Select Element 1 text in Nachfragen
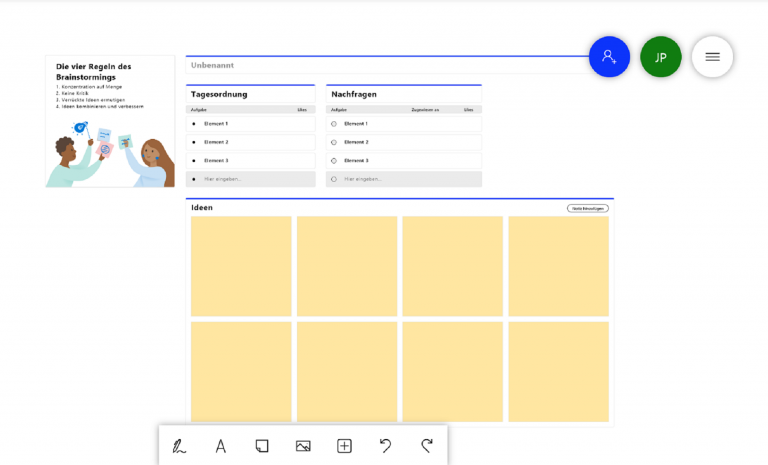Viewport: 768px width, 465px height. click(x=356, y=124)
